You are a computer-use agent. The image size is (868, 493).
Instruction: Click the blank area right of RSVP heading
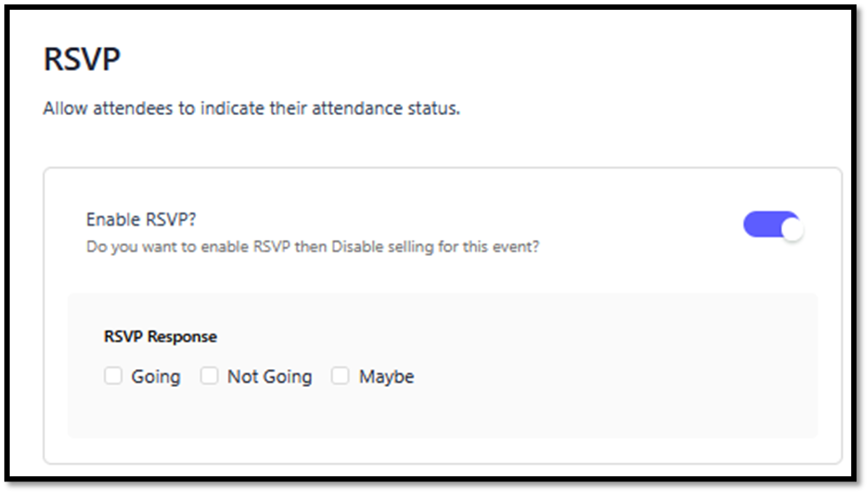pyautogui.click(x=443, y=60)
